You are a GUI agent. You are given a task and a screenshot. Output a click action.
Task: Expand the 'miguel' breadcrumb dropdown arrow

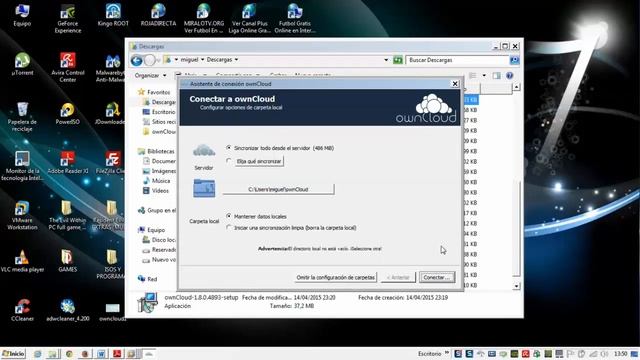click(202, 60)
